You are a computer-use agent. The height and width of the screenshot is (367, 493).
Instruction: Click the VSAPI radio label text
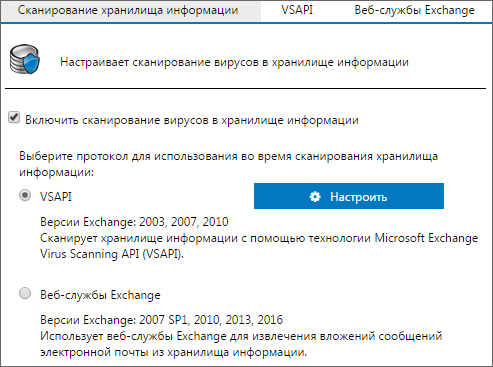(56, 197)
